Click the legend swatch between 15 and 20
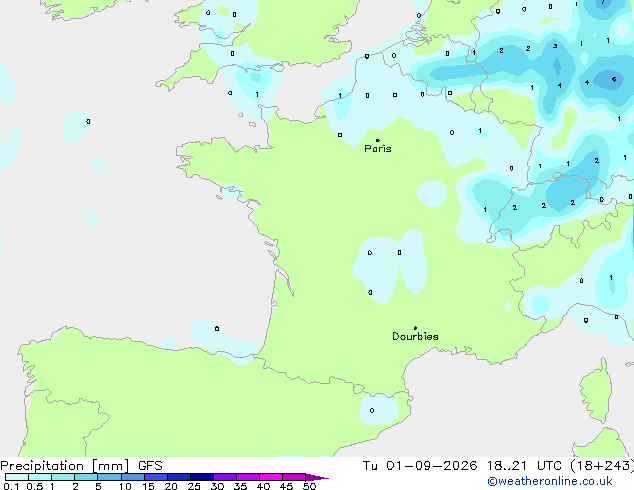This screenshot has width=634, height=490. coord(156,477)
